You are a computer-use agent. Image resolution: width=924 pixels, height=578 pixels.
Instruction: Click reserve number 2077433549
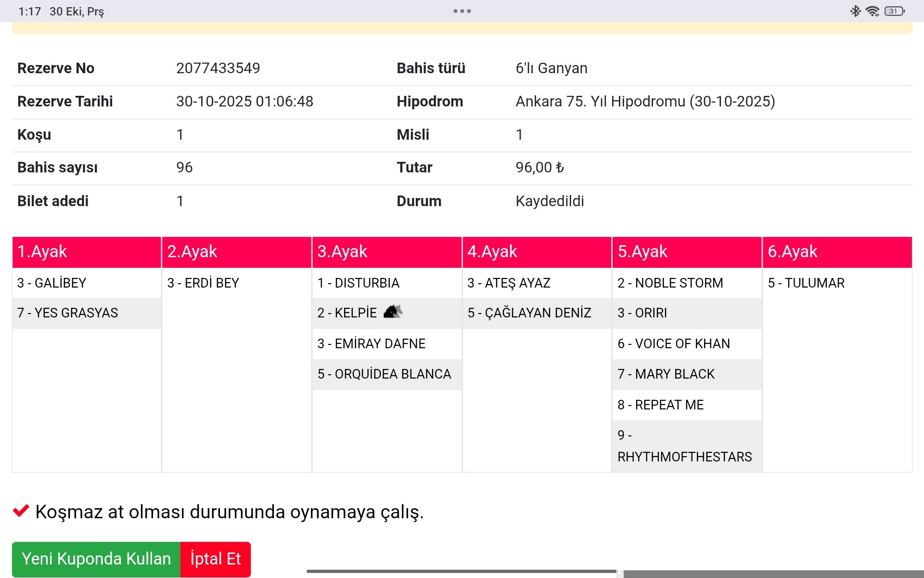click(218, 68)
